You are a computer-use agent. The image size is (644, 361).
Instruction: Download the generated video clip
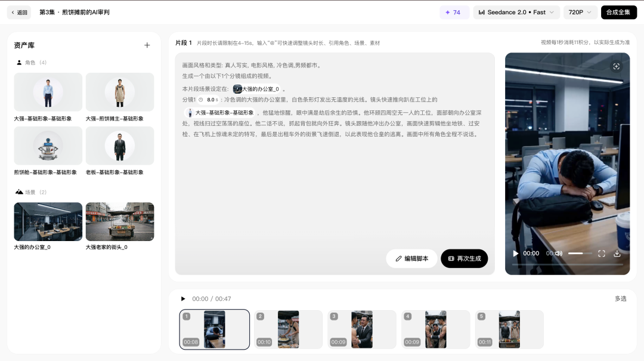(x=617, y=254)
